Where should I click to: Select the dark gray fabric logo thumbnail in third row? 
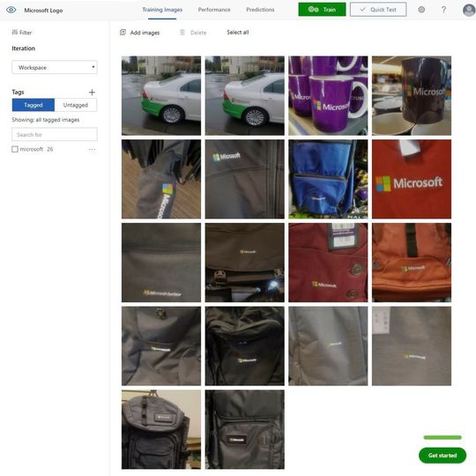[x=161, y=263]
